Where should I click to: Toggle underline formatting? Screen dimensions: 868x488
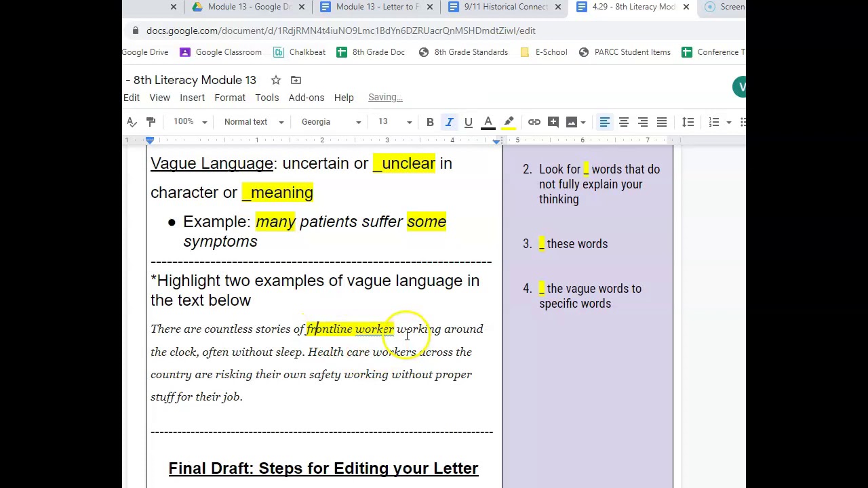coord(468,122)
